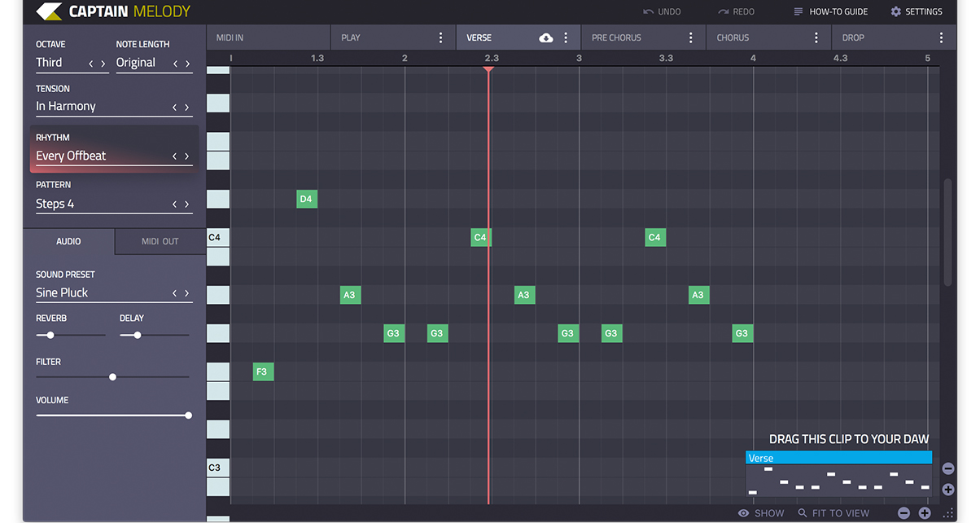Viewport: 980px width, 523px height.
Task: Click the zoom-out minus icon in the bottom bar
Action: 903,513
